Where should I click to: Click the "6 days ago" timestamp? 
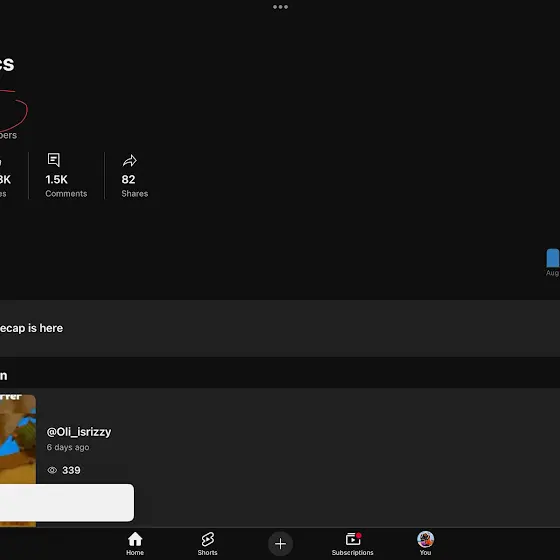[x=68, y=447]
